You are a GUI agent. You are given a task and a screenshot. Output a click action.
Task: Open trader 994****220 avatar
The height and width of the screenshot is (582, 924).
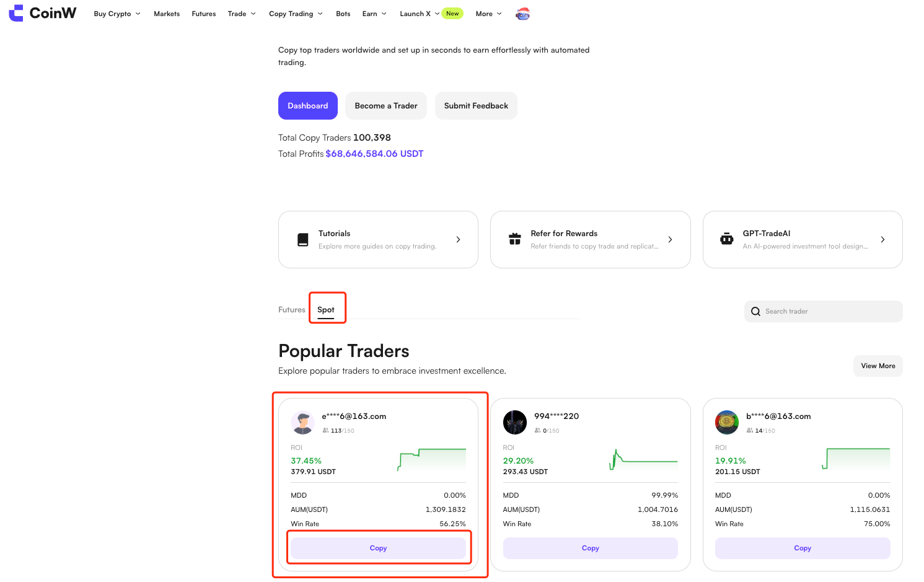coord(515,423)
